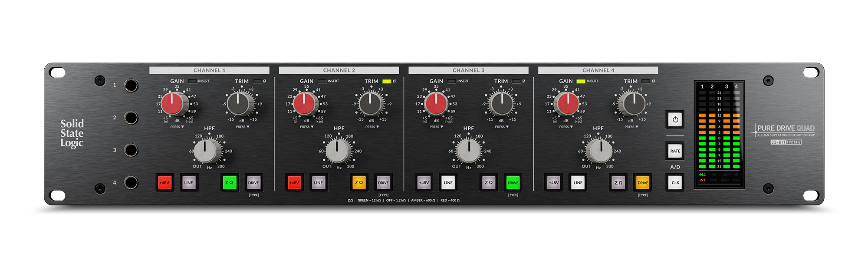Click Channel 3 INSERT indicator LED
This screenshot has height=277, width=868.
tap(451, 81)
